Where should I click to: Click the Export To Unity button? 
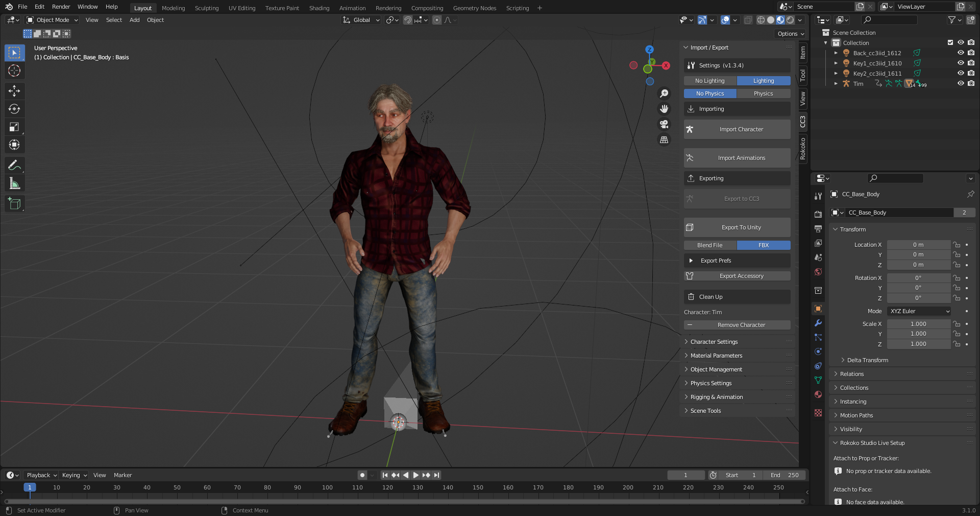737,227
